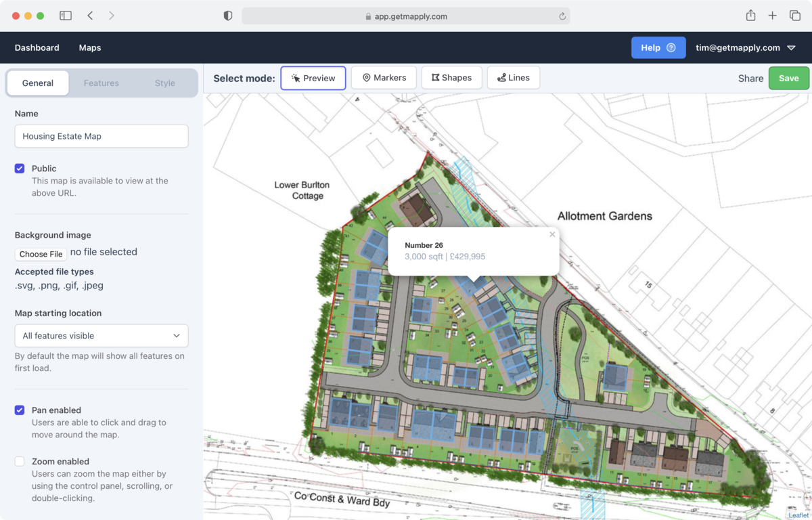Save the map with the green Save button
The width and height of the screenshot is (812, 520).
(x=788, y=78)
